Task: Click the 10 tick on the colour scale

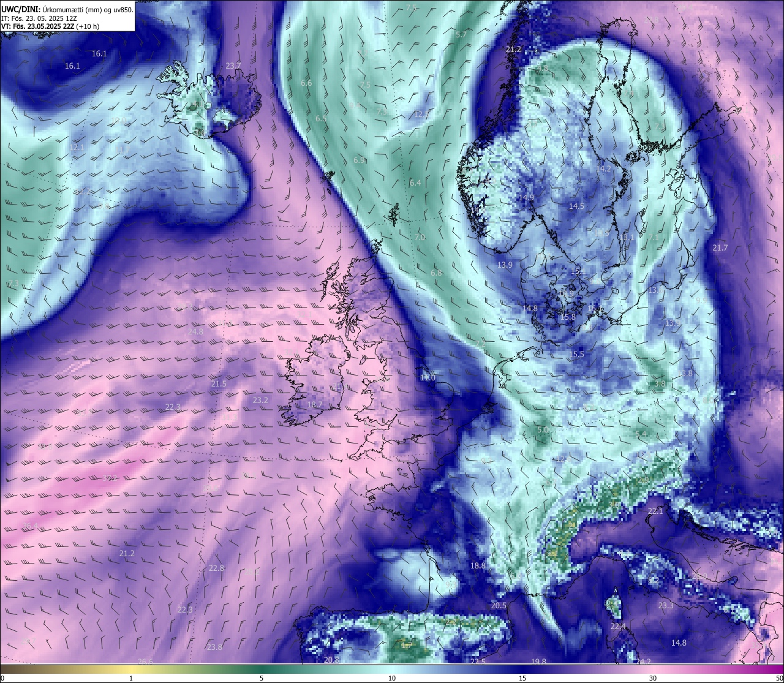Action: pos(392,678)
